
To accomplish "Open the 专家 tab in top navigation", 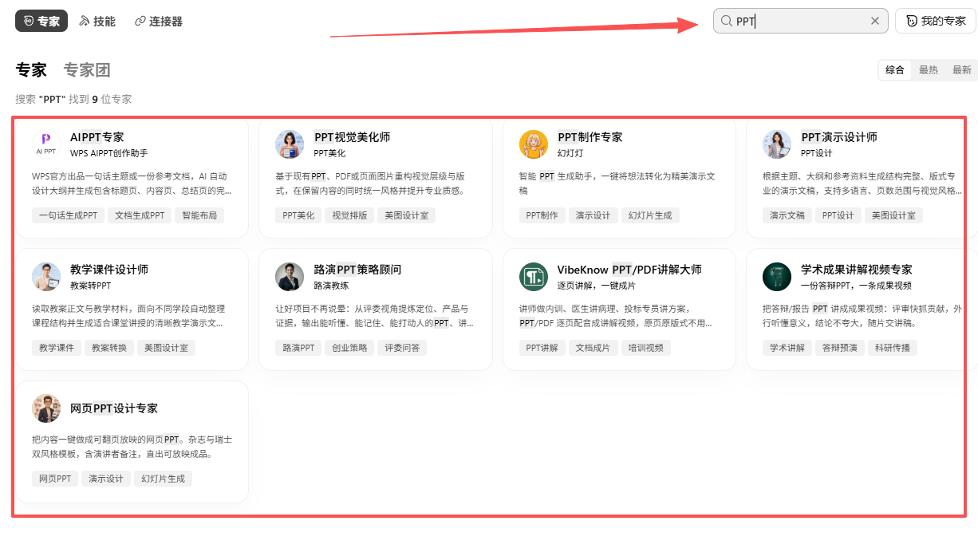I will (x=41, y=22).
